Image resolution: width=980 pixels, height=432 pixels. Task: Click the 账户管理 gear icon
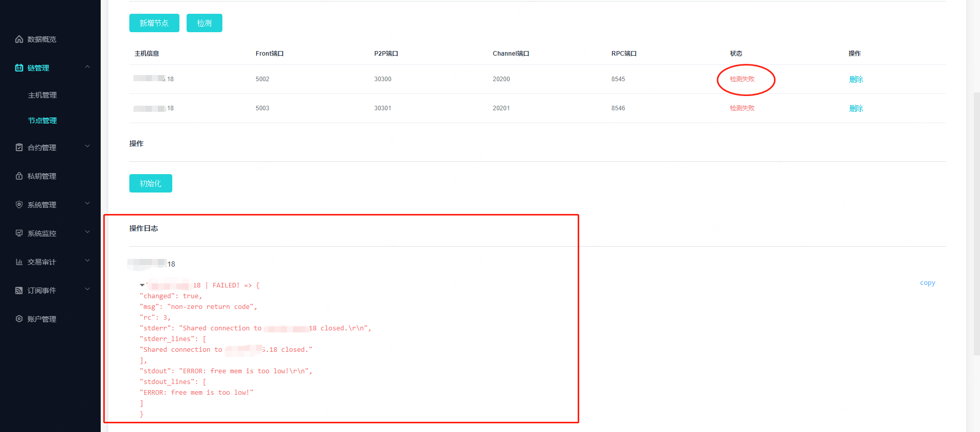[x=19, y=319]
